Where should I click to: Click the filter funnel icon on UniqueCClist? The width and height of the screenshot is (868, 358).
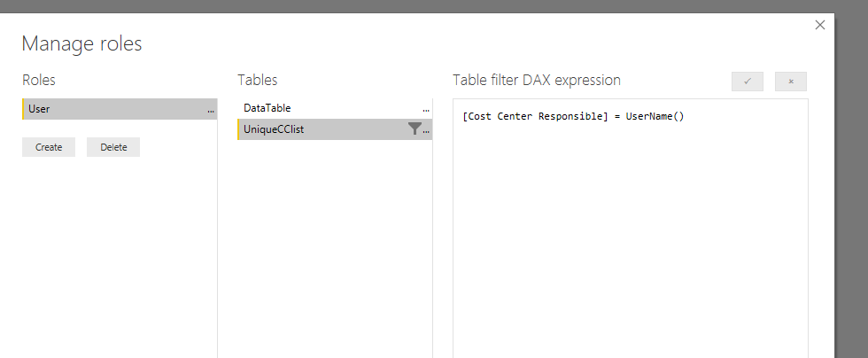click(x=415, y=129)
